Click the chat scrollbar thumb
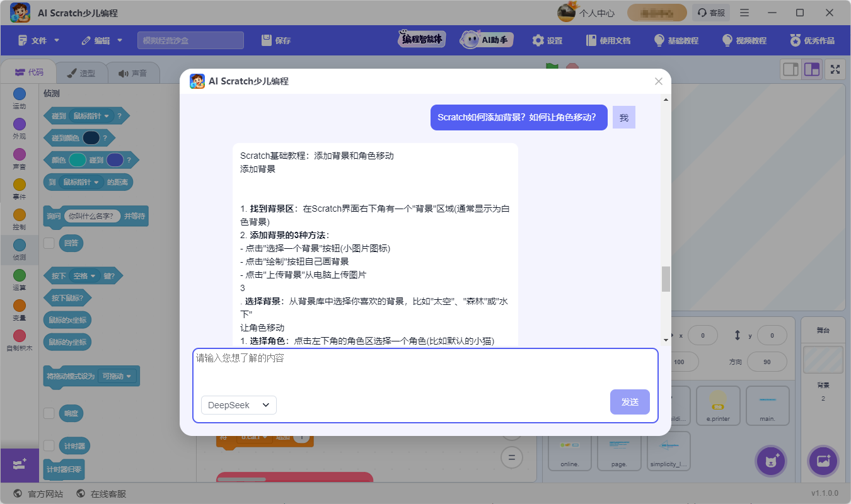The image size is (851, 504). point(666,278)
